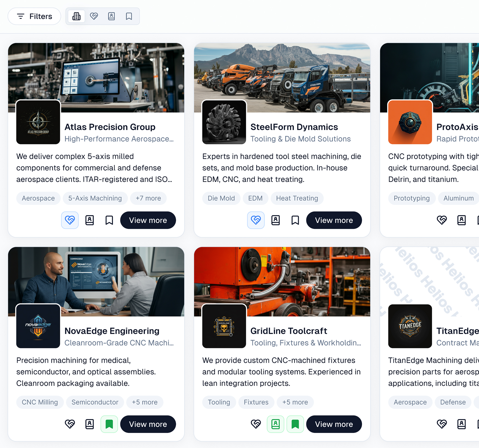This screenshot has width=479, height=448.
Task: Click contact icon on ProtoAxis card
Action: tap(461, 220)
